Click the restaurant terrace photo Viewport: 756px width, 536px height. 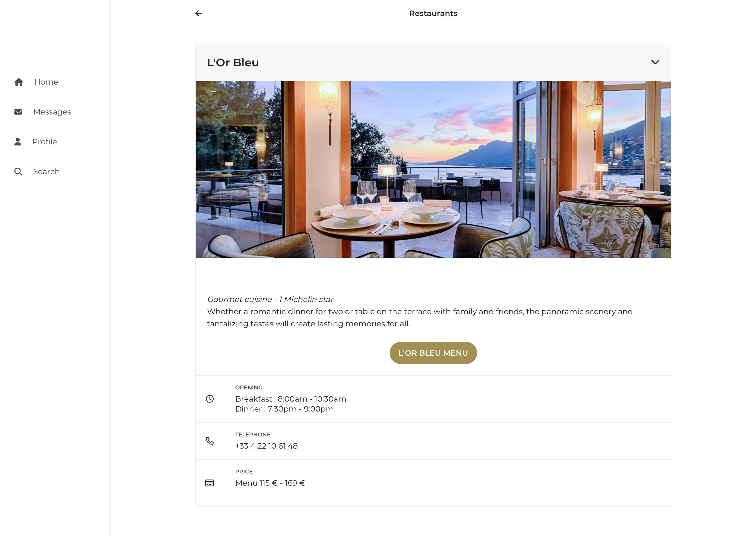(x=433, y=169)
